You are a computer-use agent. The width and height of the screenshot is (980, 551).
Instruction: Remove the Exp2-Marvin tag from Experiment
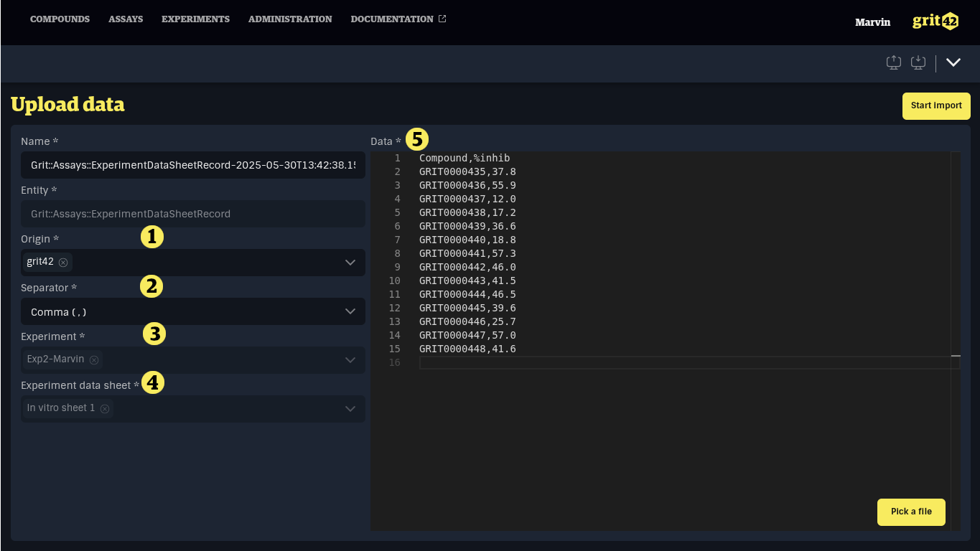[x=93, y=359]
